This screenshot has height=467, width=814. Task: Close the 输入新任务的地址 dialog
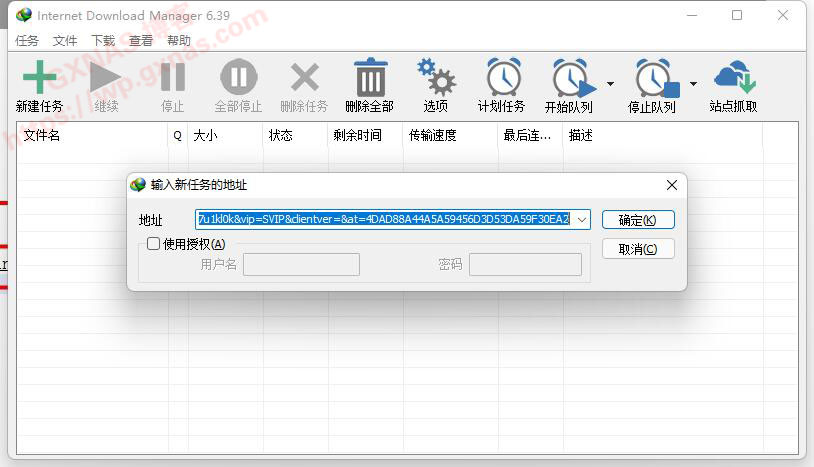click(671, 185)
